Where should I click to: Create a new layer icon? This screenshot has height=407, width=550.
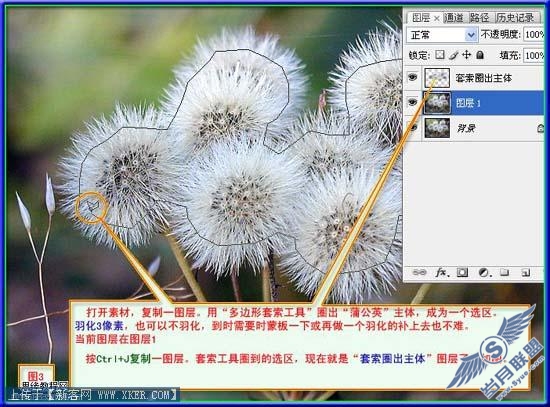pyautogui.click(x=525, y=273)
